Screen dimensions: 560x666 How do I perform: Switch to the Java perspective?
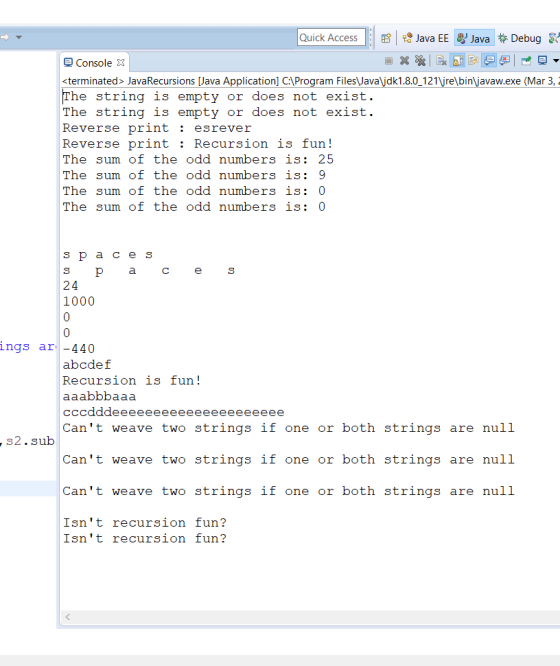[x=474, y=38]
